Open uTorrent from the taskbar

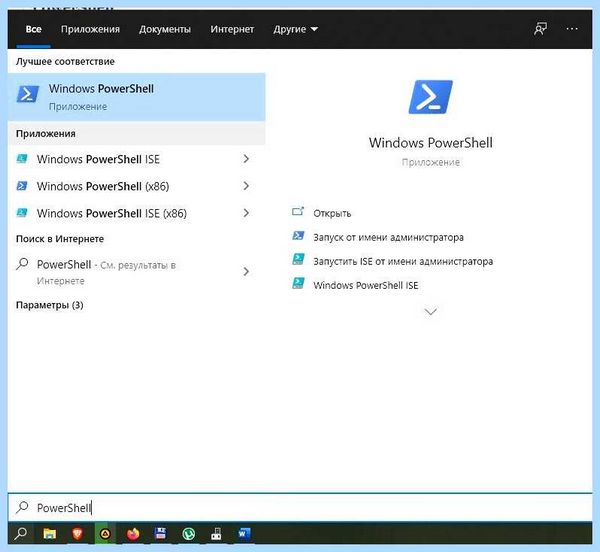click(x=189, y=533)
